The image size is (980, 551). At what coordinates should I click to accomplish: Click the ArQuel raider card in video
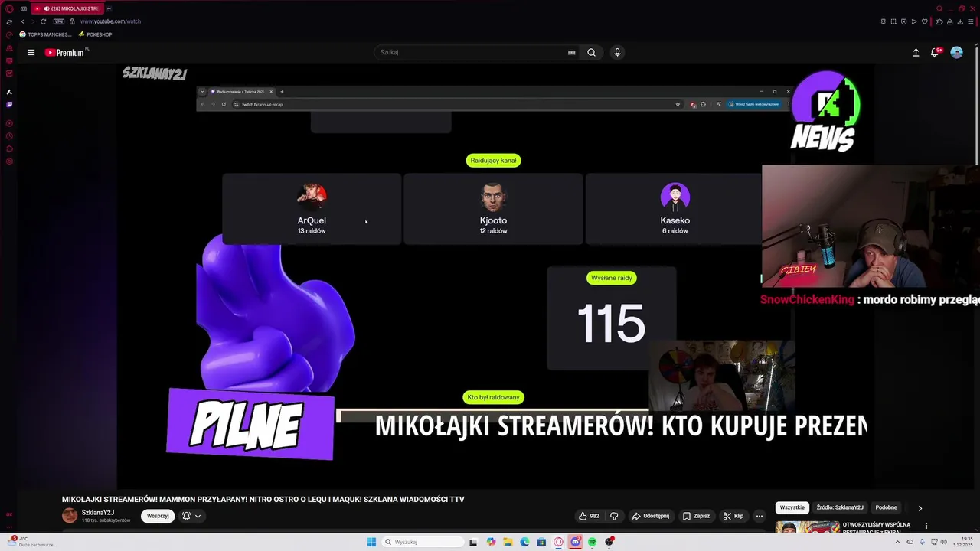tap(312, 209)
